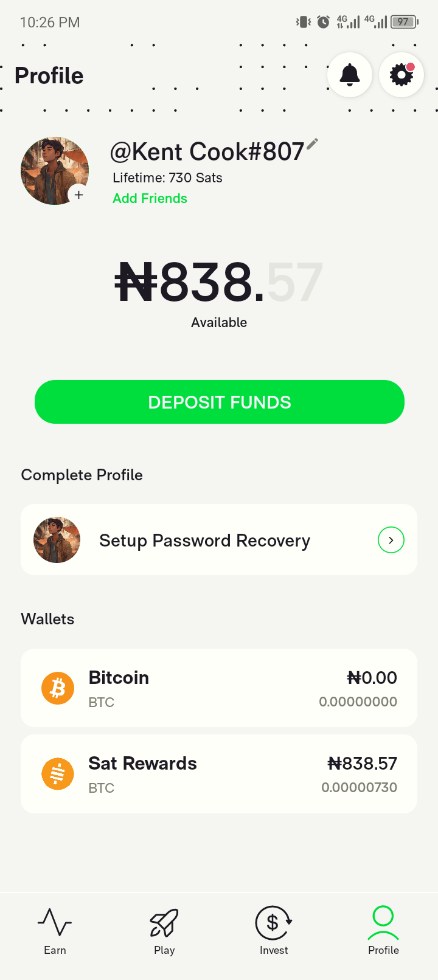Tap the Add Friends link
Screen dimensions: 438x980
150,198
